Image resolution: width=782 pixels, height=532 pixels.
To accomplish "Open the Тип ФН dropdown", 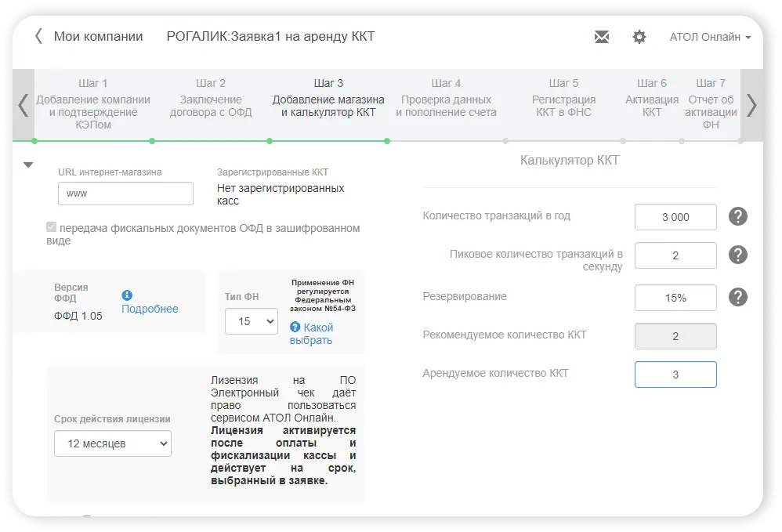I will (x=251, y=321).
